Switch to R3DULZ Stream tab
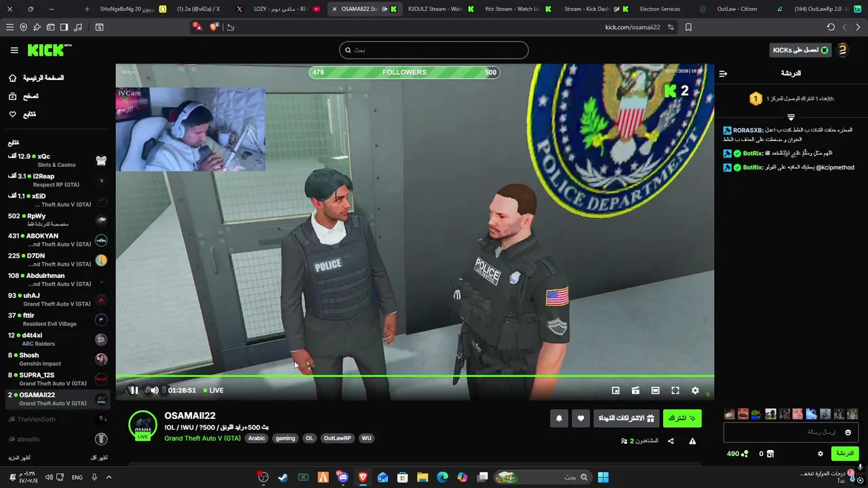The image size is (868, 488). 441,9
